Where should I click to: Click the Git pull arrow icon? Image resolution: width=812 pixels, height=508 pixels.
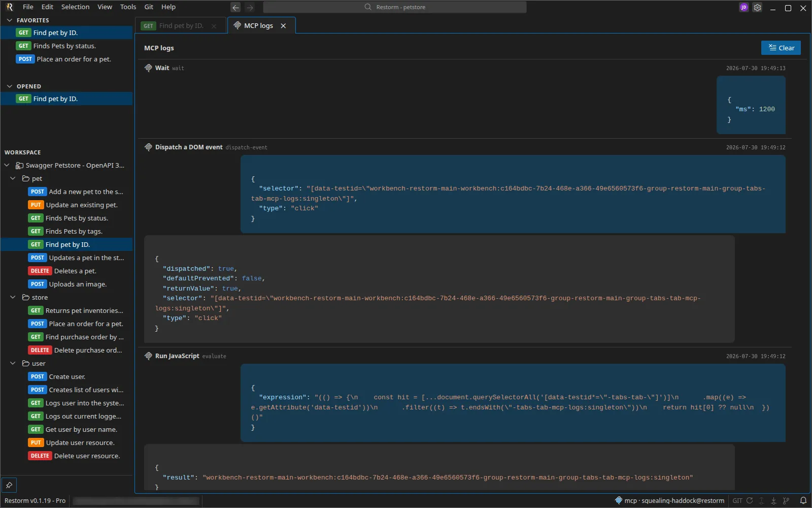773,500
